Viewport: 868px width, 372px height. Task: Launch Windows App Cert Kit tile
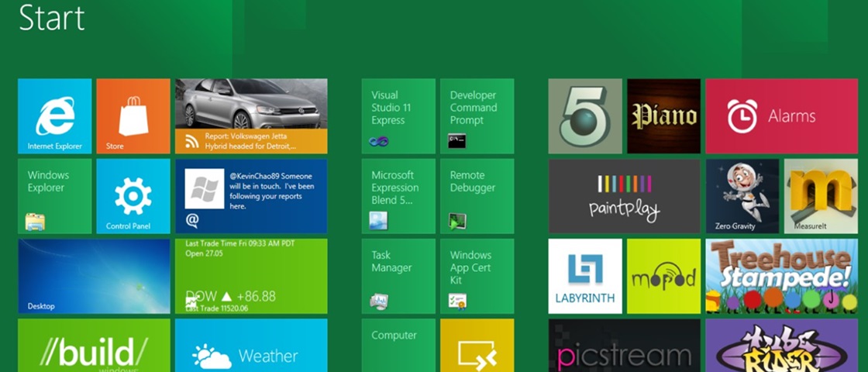(x=477, y=276)
